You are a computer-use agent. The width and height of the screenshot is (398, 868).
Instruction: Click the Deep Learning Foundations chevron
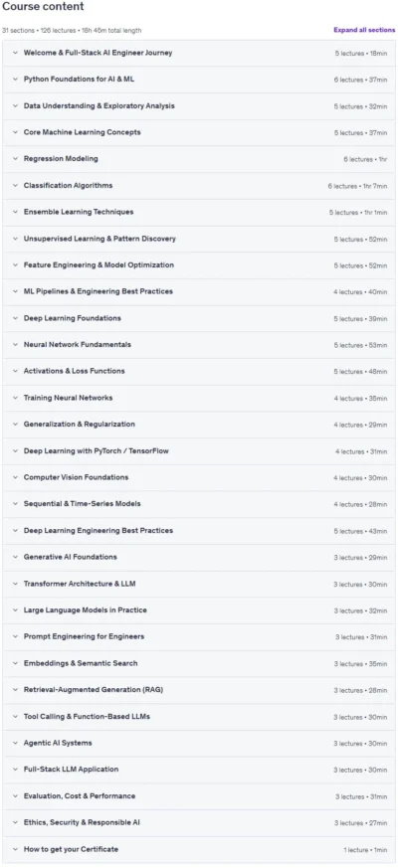coord(15,318)
